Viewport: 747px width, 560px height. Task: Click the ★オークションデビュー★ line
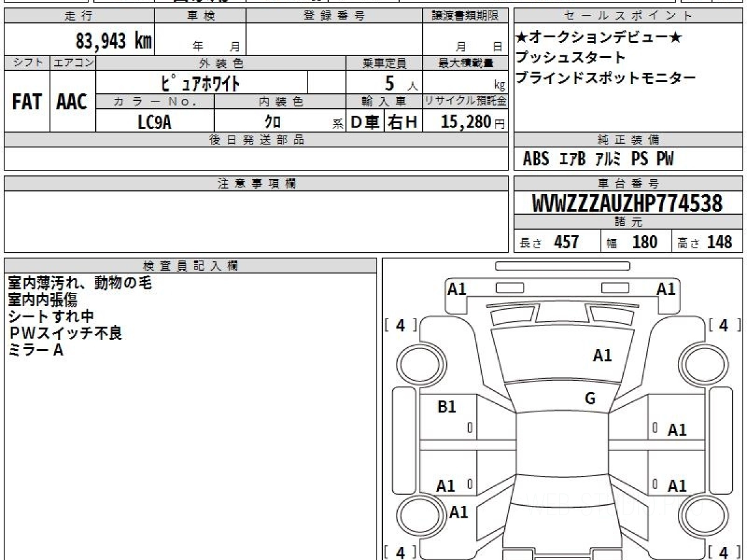pos(599,38)
